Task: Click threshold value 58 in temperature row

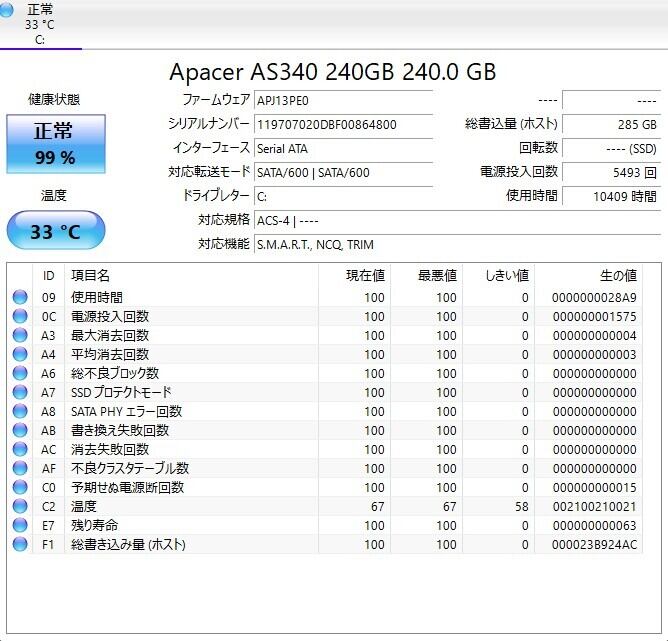Action: pyautogui.click(x=521, y=506)
